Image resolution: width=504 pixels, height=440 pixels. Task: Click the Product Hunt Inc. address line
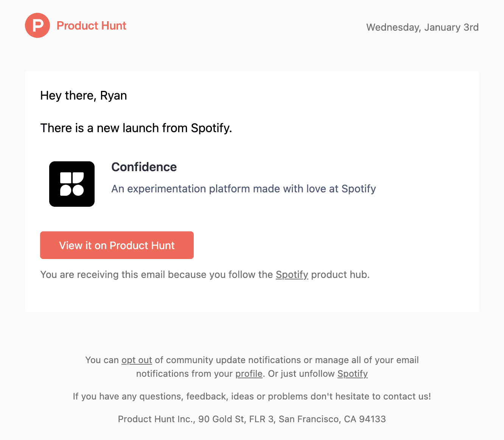pyautogui.click(x=252, y=419)
